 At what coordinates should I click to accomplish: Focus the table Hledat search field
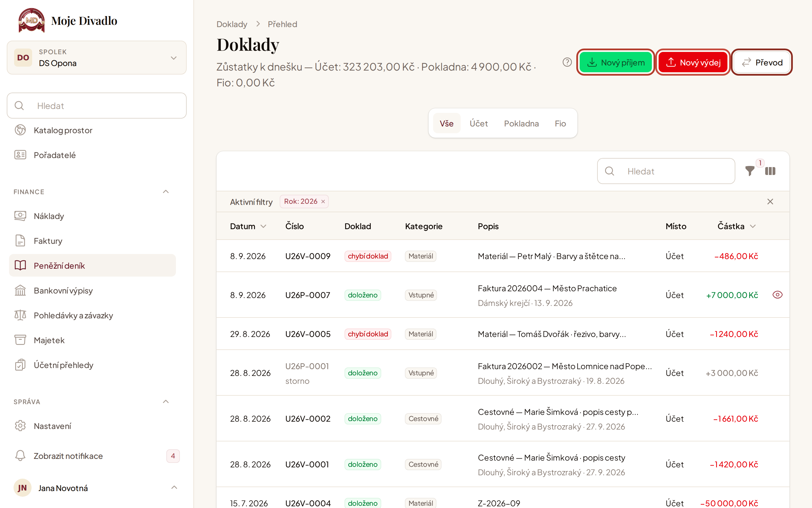click(x=666, y=171)
